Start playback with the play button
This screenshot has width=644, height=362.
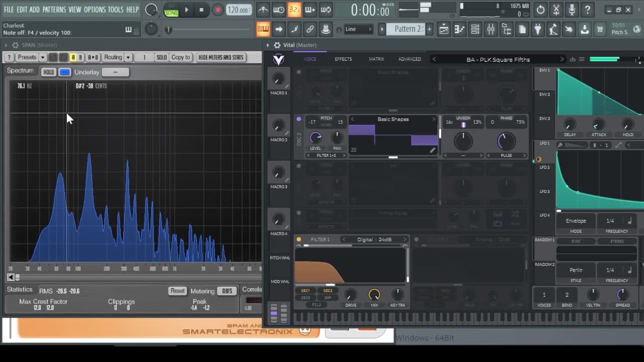[186, 10]
